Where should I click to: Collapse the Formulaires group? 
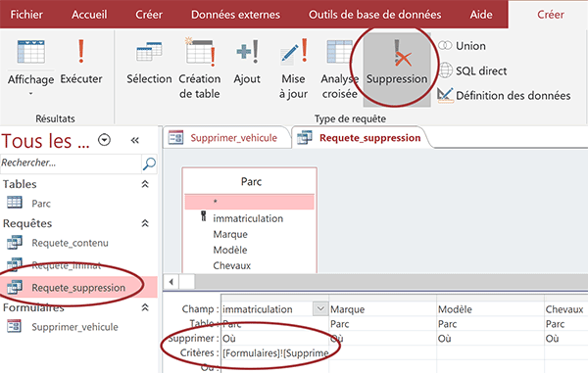[x=145, y=307]
